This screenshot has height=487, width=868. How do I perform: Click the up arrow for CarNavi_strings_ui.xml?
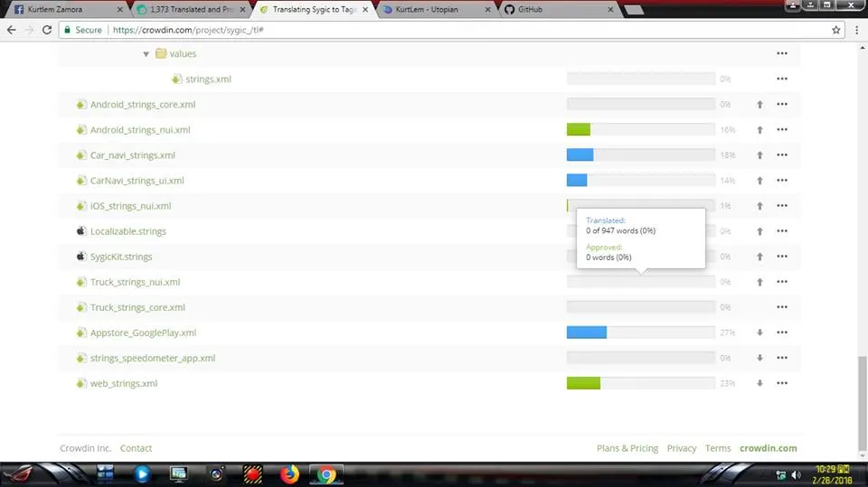point(759,181)
